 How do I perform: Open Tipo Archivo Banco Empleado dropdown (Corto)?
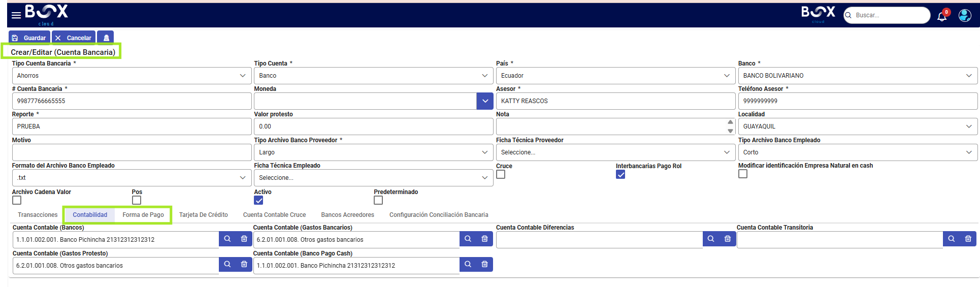pyautogui.click(x=858, y=152)
